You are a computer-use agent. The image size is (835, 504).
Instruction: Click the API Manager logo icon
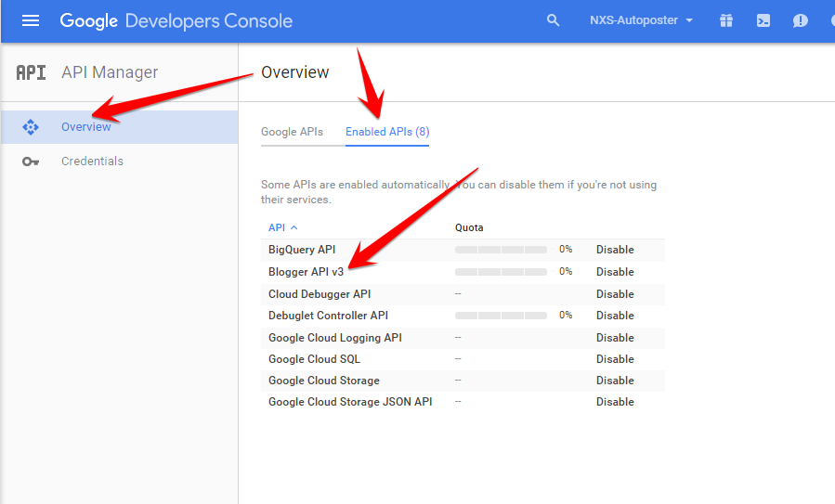click(31, 72)
